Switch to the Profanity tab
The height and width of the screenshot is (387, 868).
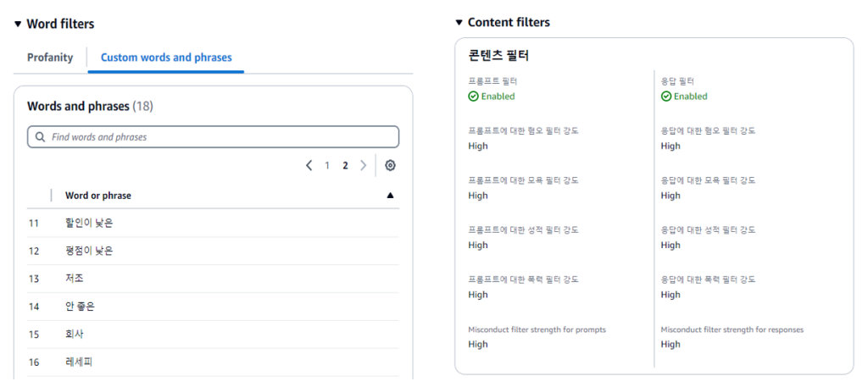[x=50, y=58]
